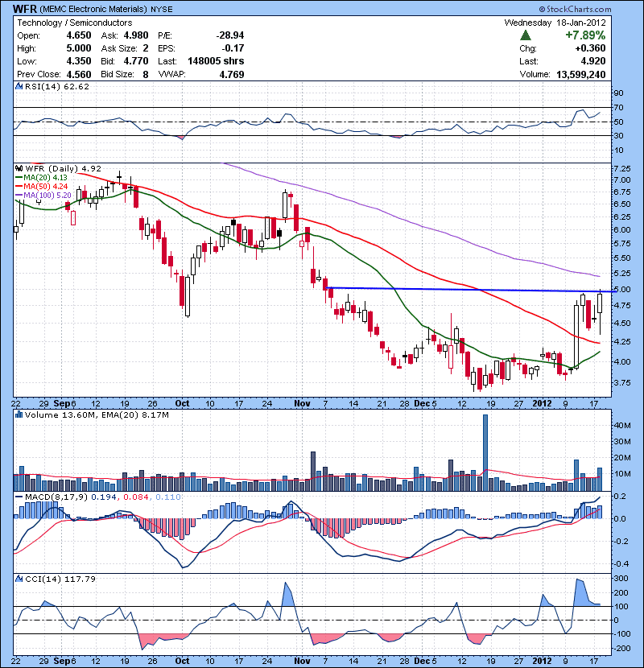
Task: Click the +7.89% percent change value
Action: [x=585, y=35]
